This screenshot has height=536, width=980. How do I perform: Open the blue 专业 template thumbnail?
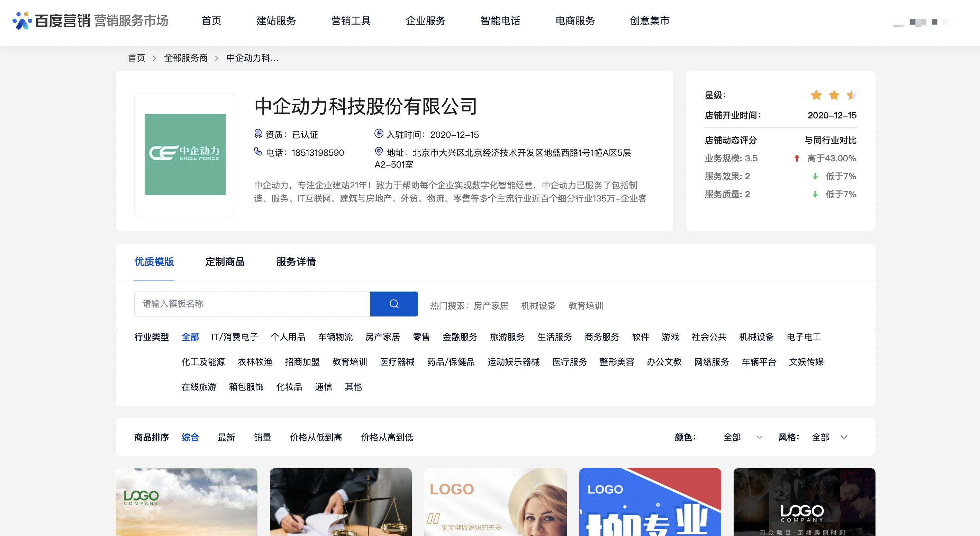click(x=650, y=502)
